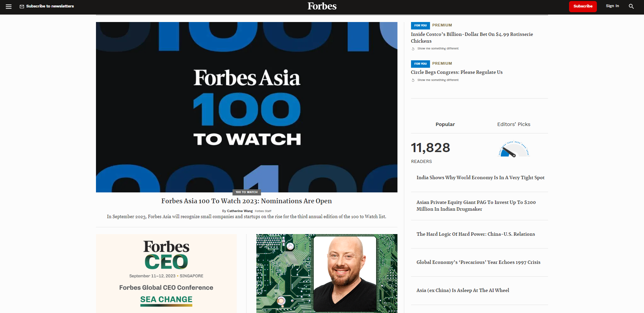Click author Catherine Wang's name
The width and height of the screenshot is (644, 313).
tap(240, 211)
